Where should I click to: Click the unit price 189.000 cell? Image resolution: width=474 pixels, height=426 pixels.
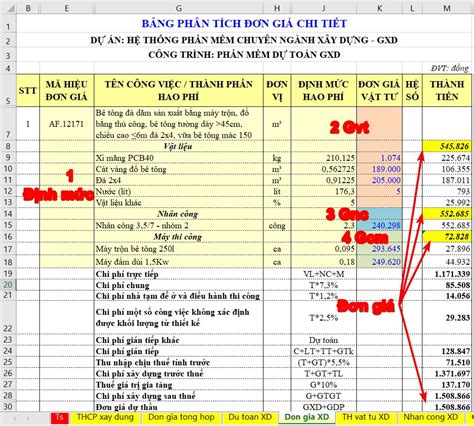coord(379,169)
